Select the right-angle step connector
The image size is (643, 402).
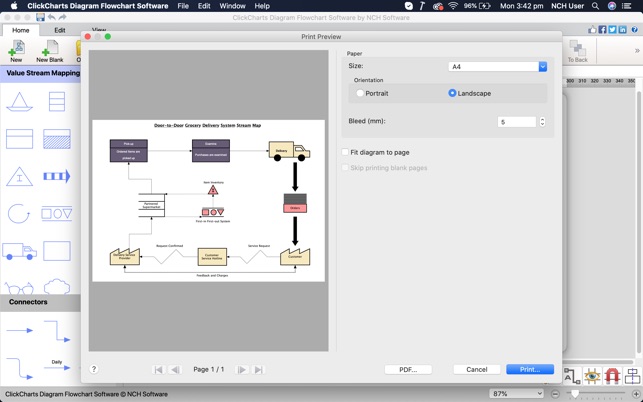57,331
